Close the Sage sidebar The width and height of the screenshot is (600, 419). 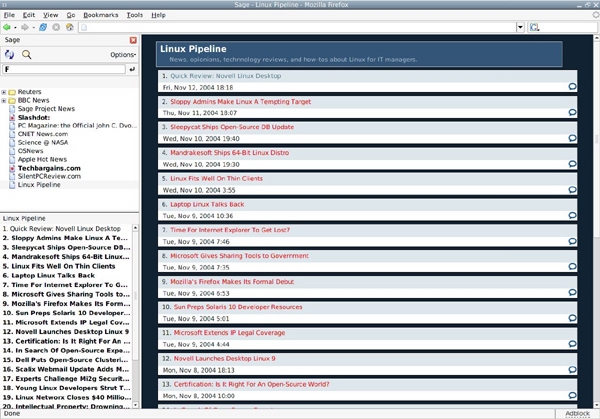(133, 40)
